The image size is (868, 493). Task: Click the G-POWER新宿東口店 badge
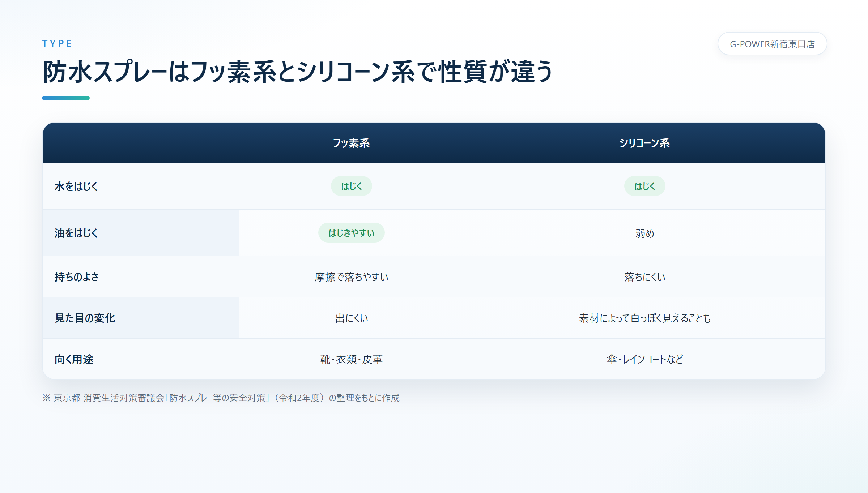772,44
